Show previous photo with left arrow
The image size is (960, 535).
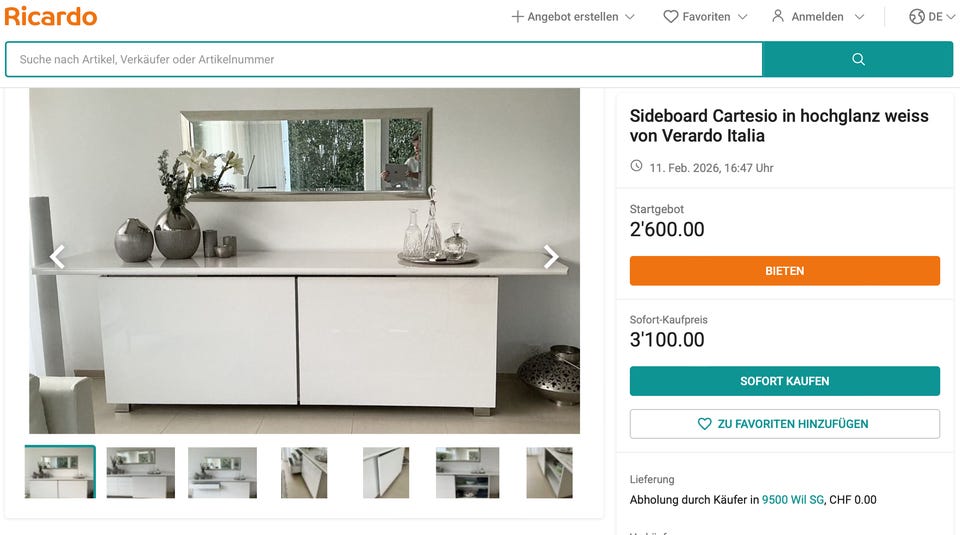pos(58,257)
